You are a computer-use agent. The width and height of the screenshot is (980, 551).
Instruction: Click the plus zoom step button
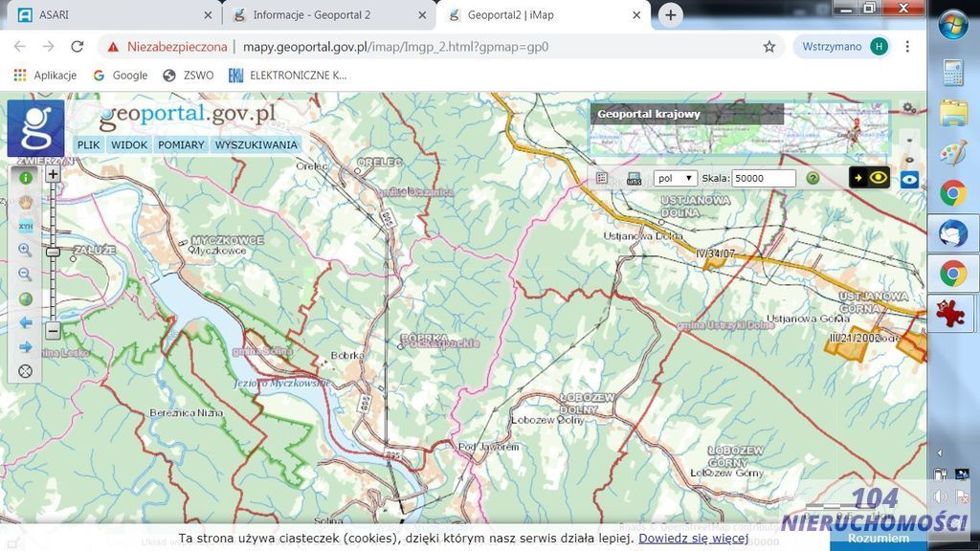(x=54, y=174)
